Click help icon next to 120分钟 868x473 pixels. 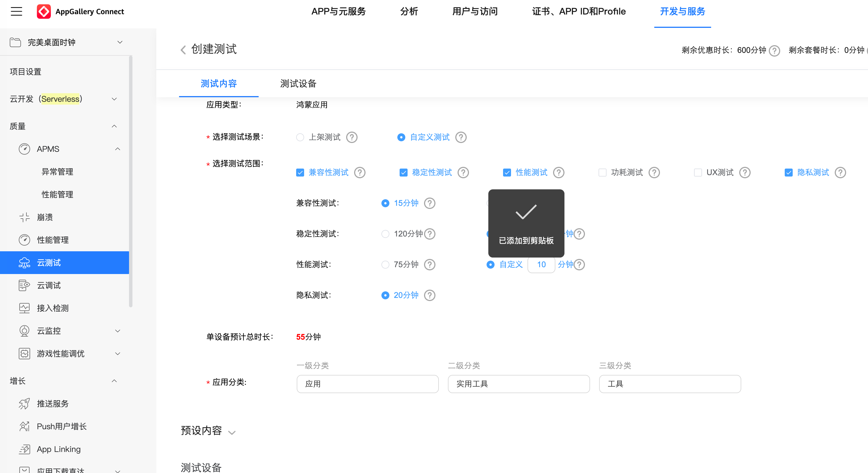(x=430, y=234)
